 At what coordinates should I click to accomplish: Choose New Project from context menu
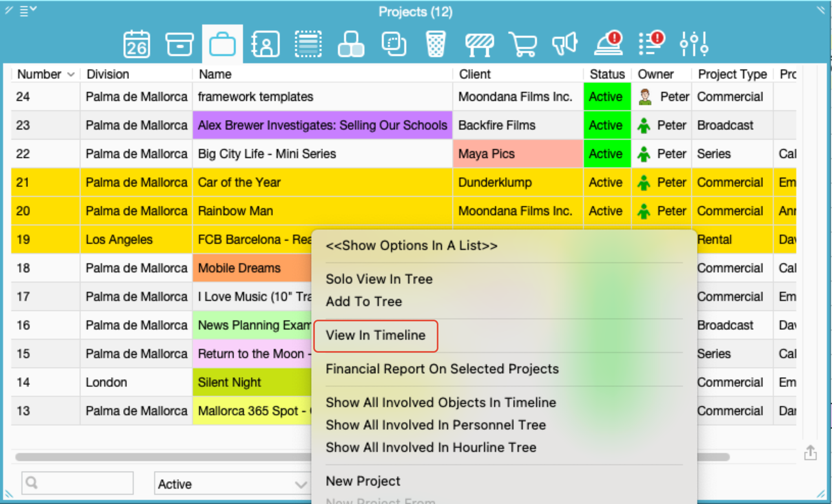(x=363, y=481)
